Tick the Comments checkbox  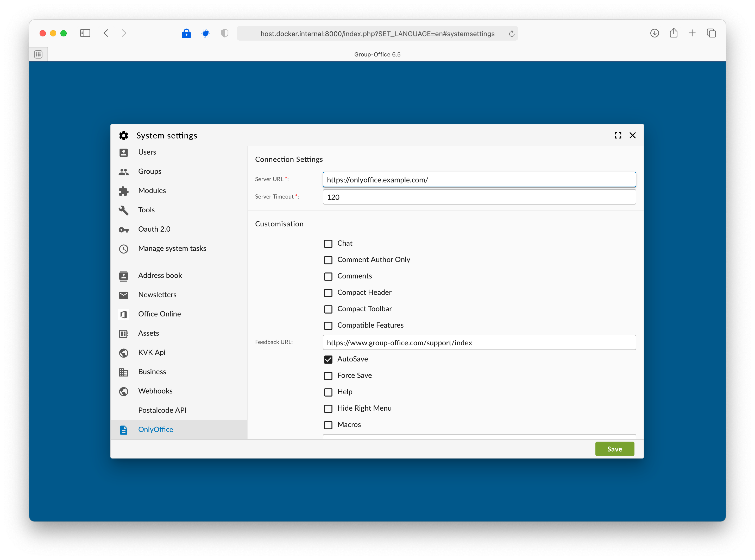coord(328,277)
